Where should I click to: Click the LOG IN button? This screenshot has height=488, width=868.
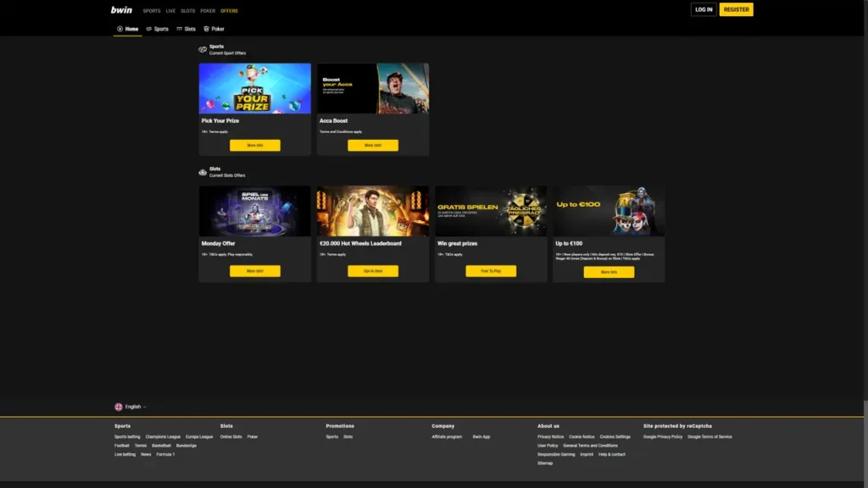(704, 9)
